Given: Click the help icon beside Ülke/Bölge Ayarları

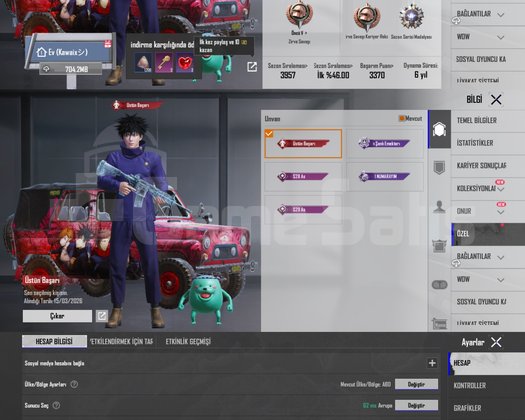Looking at the screenshot, I should (x=74, y=384).
